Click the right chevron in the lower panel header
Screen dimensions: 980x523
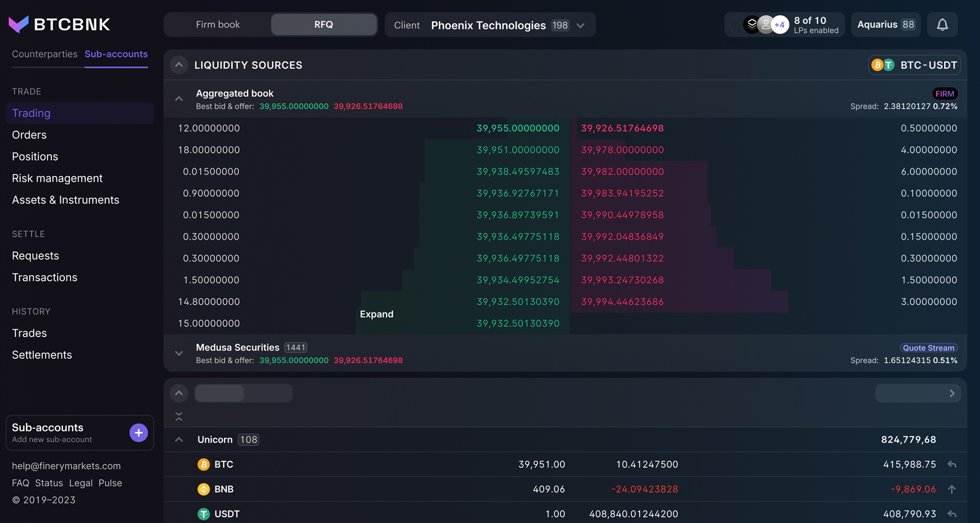pyautogui.click(x=952, y=394)
